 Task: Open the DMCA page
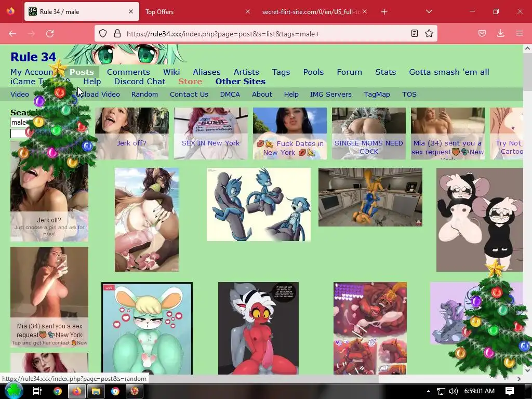coord(230,95)
